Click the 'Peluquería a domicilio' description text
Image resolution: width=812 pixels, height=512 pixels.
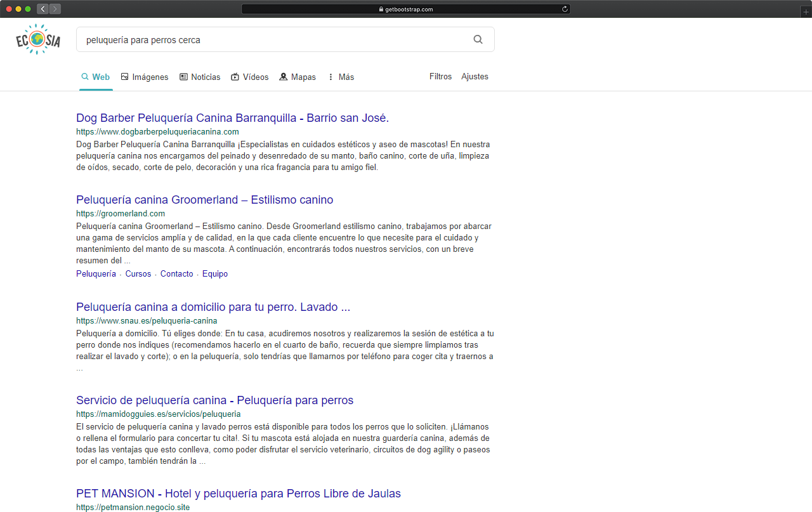285,351
